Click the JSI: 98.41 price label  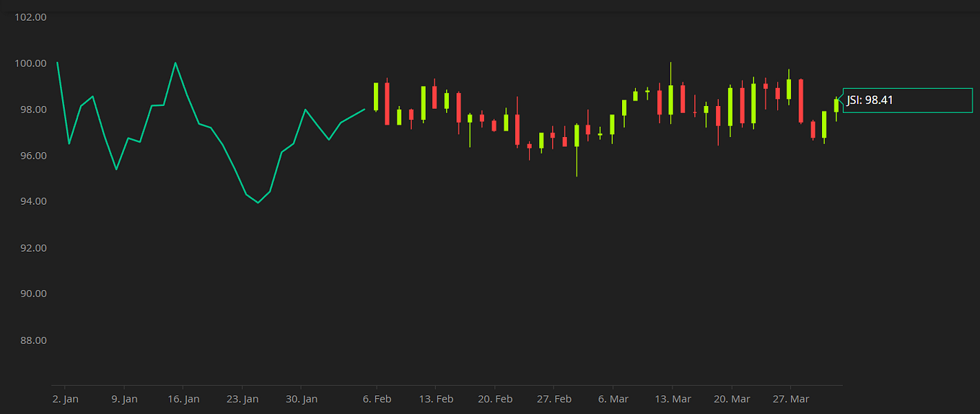click(870, 100)
